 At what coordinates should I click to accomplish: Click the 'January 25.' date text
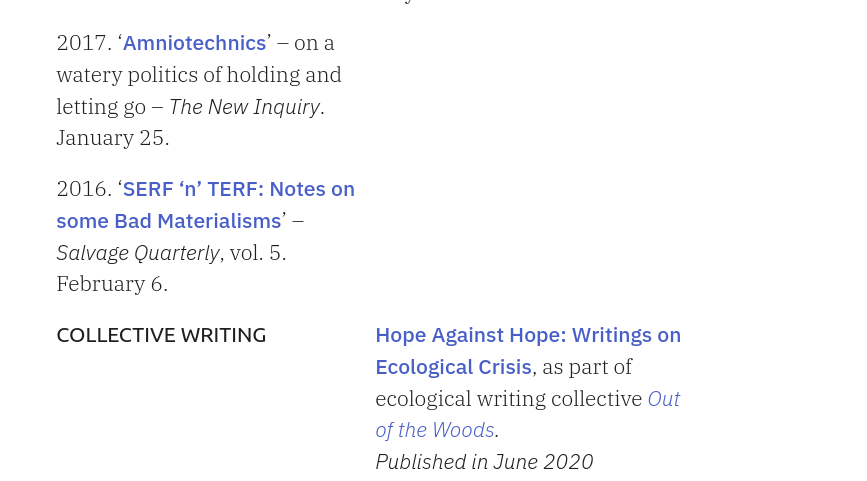click(x=113, y=138)
